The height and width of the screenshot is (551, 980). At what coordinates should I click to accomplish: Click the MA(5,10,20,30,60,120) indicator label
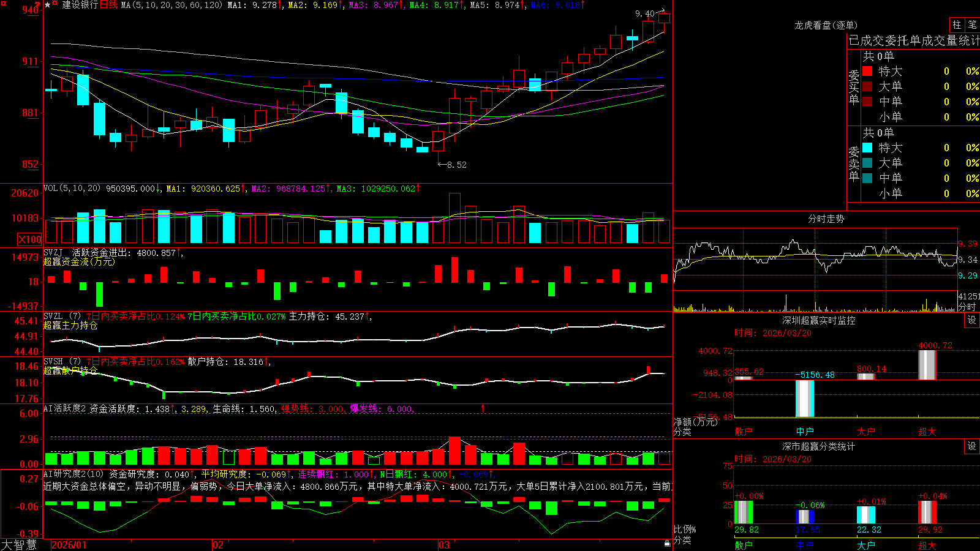[x=171, y=5]
